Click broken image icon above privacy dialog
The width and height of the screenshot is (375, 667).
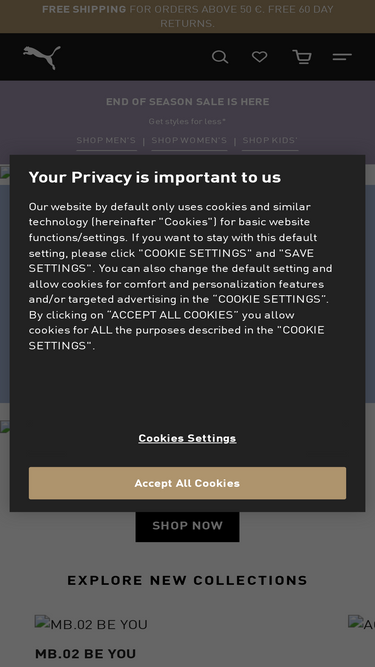(x=5, y=171)
